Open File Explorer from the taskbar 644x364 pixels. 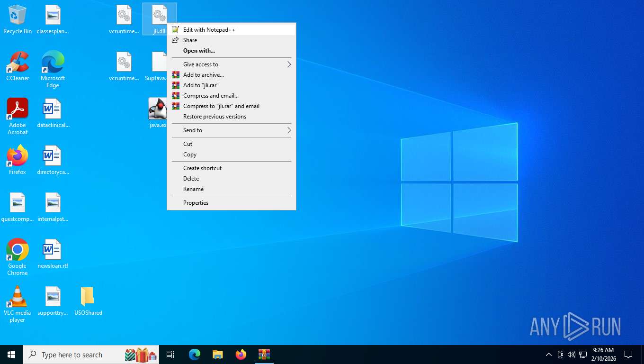pos(218,355)
